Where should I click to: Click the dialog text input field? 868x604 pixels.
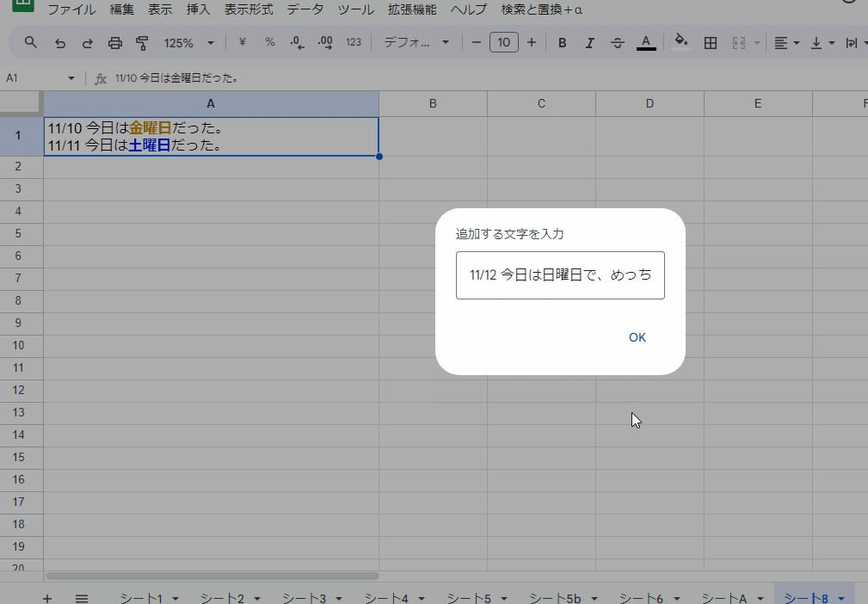(x=560, y=275)
